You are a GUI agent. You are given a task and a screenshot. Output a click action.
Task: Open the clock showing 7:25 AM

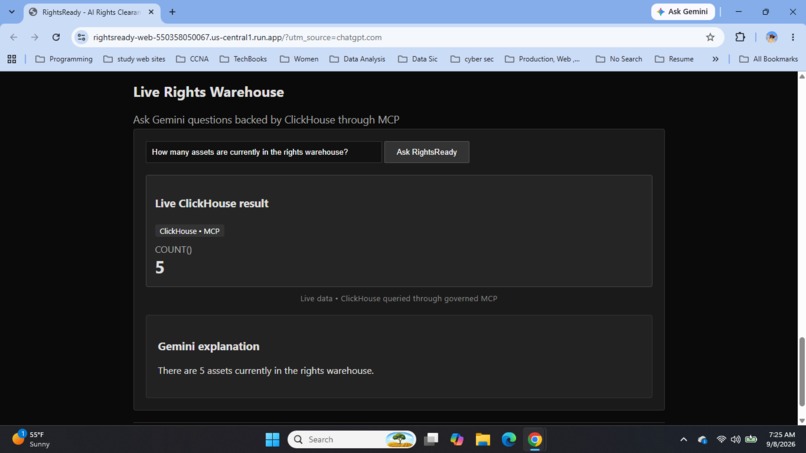point(781,440)
